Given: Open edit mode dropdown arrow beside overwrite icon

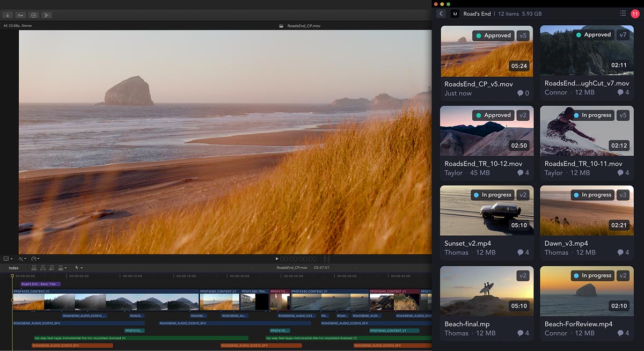Looking at the screenshot, I should tap(66, 267).
